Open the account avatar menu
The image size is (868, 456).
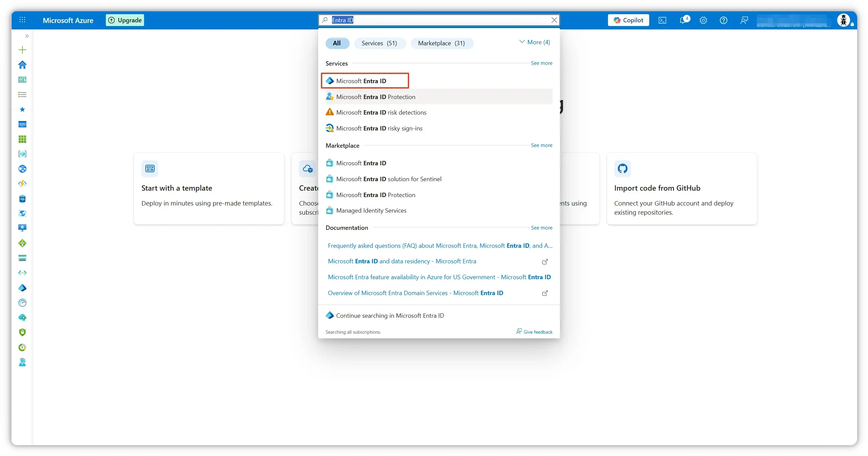pyautogui.click(x=844, y=20)
